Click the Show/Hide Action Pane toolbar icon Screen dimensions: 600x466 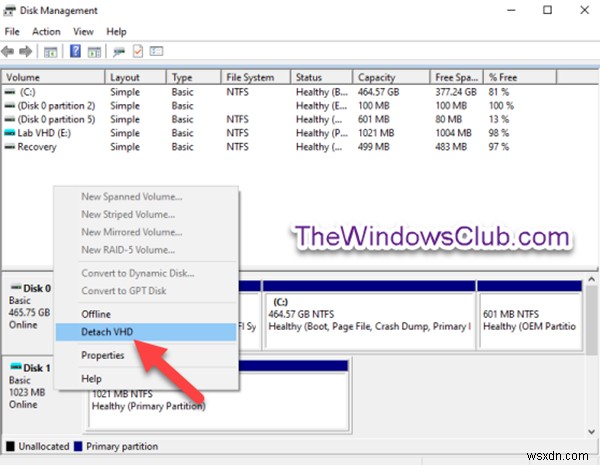94,52
